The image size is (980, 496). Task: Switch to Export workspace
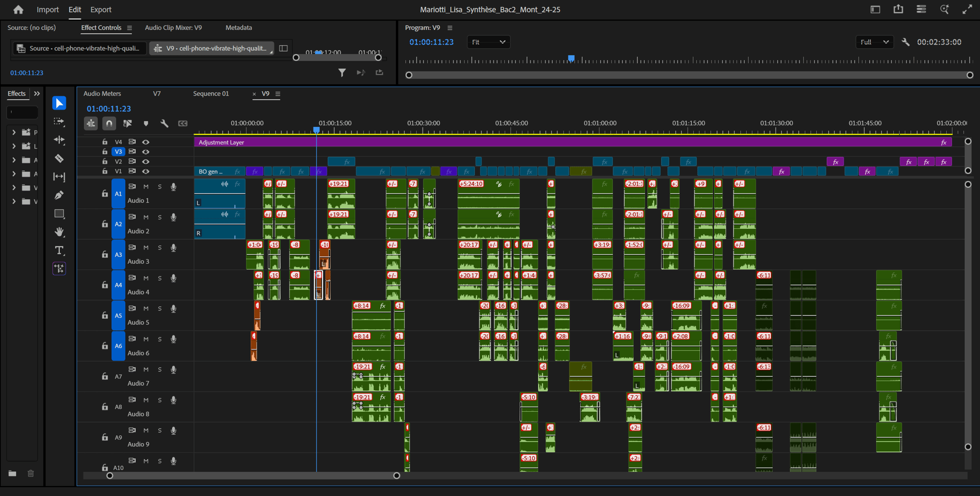click(x=101, y=9)
